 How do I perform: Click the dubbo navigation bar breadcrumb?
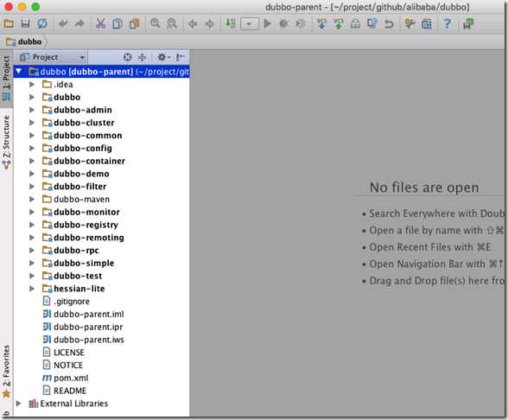pyautogui.click(x=24, y=41)
